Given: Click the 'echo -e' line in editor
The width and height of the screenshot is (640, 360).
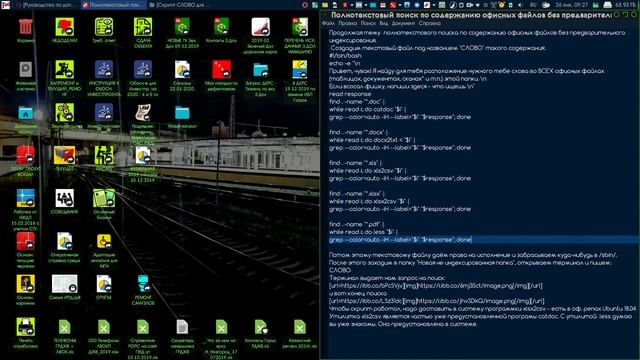Looking at the screenshot, I should click(x=345, y=63).
